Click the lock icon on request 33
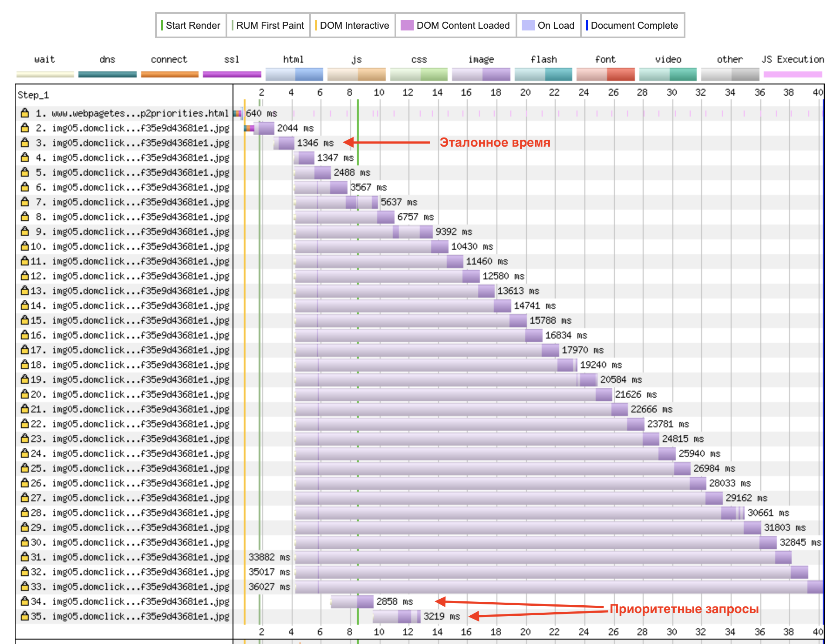Image resolution: width=830 pixels, height=644 pixels. [x=25, y=587]
